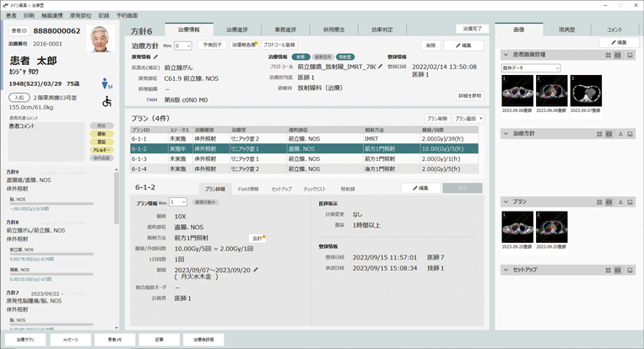Viewport: 644px width, 349px height.
Task: Switch セットアップ section to grid view
Action: point(609,270)
